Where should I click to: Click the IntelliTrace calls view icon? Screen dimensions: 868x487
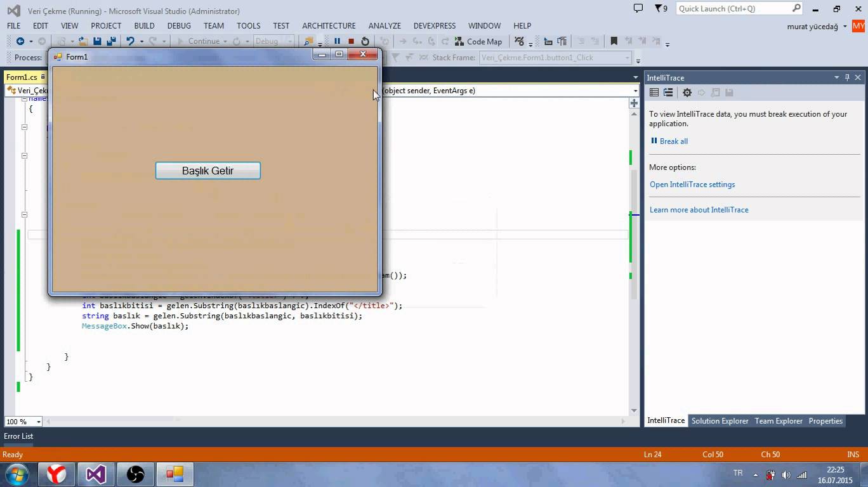[668, 93]
